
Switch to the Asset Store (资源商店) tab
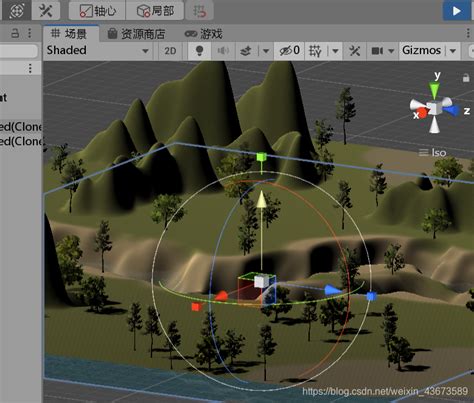(136, 34)
